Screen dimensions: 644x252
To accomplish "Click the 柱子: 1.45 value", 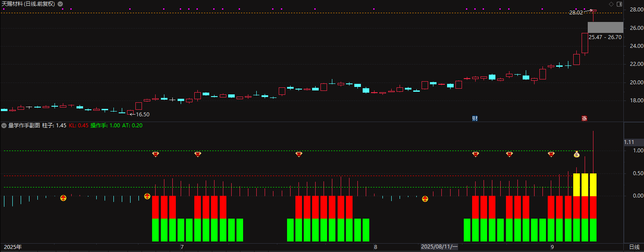I will tap(54, 126).
